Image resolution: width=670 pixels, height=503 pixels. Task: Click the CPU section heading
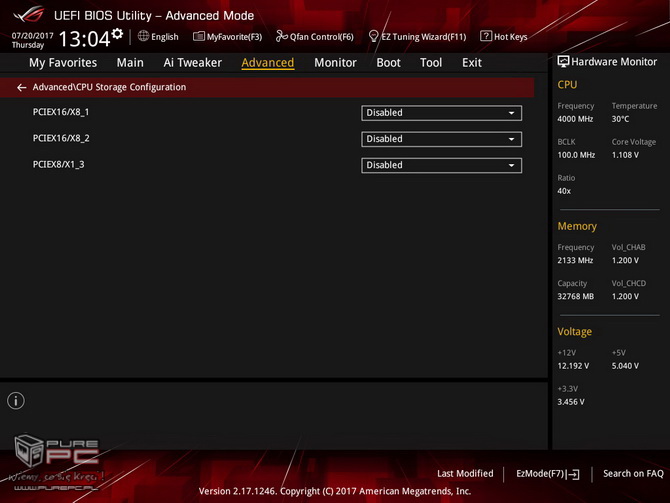click(567, 85)
